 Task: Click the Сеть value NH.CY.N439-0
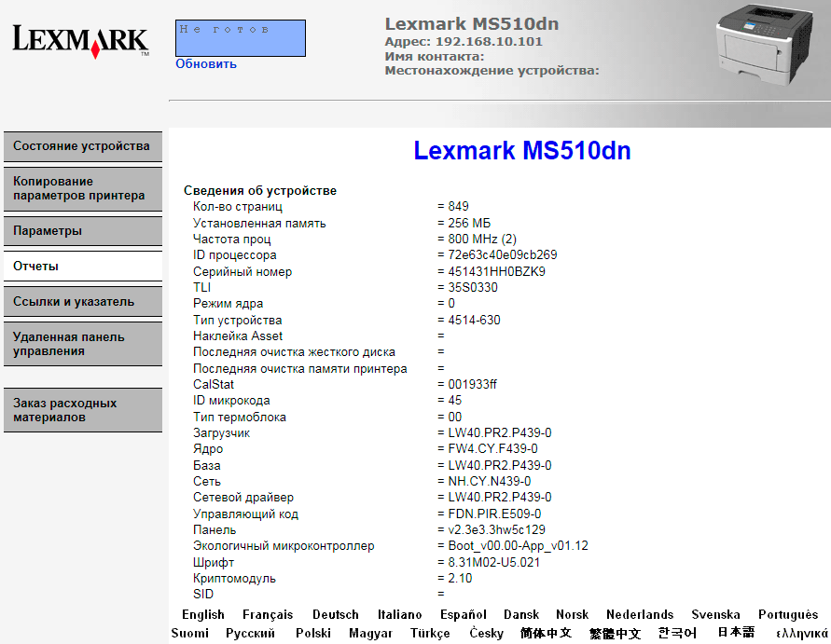point(489,482)
